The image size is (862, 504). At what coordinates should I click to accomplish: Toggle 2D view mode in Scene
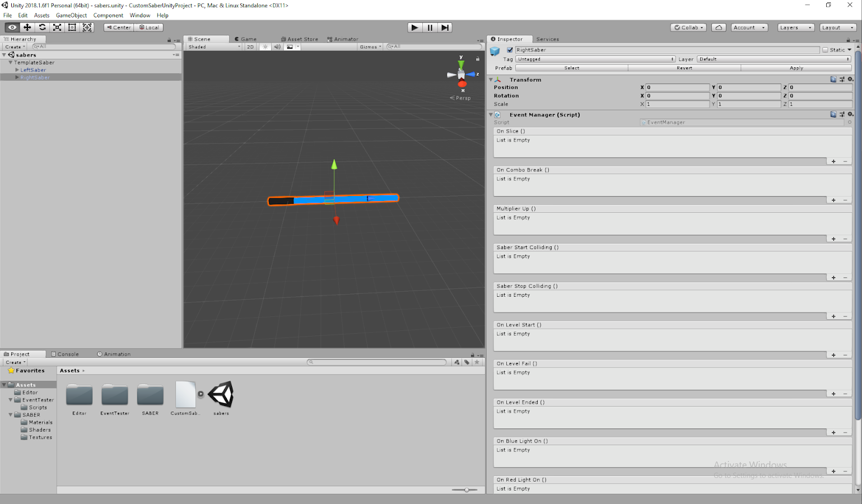tap(250, 47)
